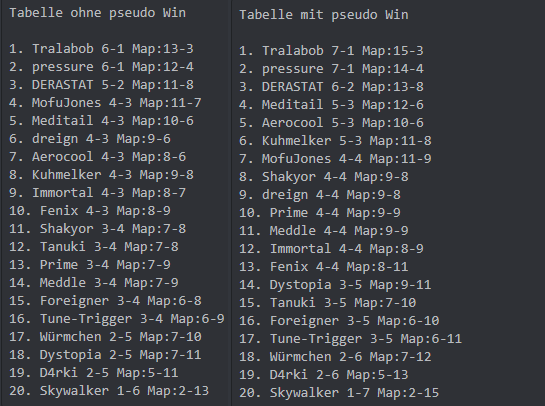This screenshot has width=545, height=406.
Task: Click Prime 4-4 Map:9-9 line
Action: point(320,213)
